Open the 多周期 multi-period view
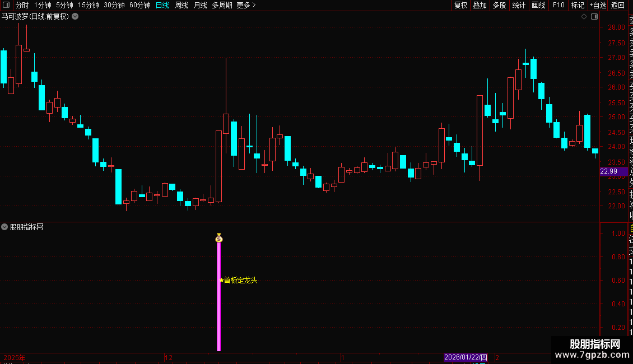Image resolution: width=633 pixels, height=364 pixels. tap(222, 5)
